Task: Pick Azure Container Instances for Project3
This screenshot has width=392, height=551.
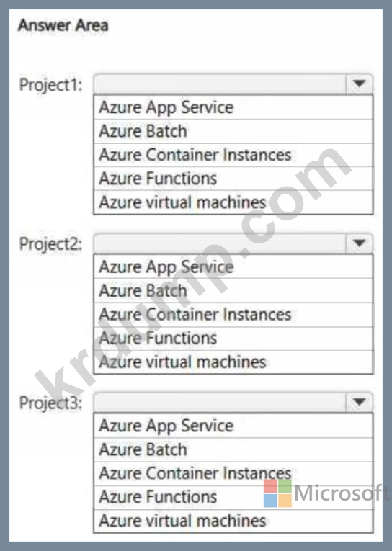Action: (233, 473)
